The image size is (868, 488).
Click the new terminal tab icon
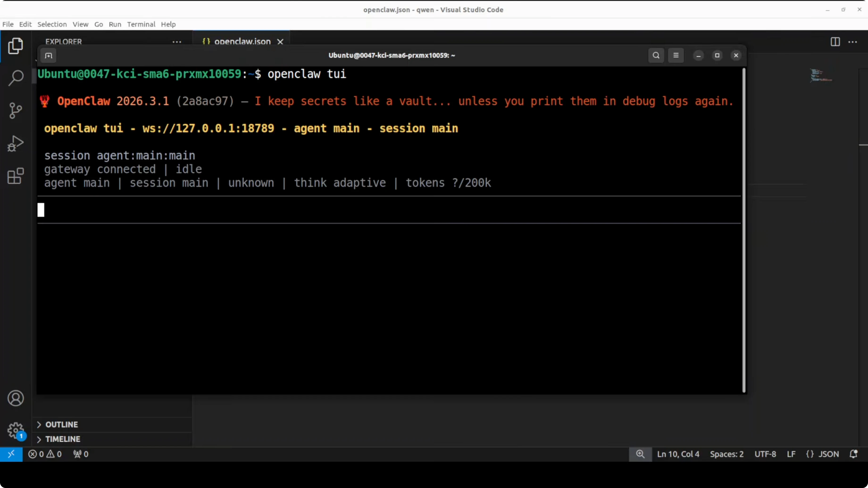click(49, 56)
